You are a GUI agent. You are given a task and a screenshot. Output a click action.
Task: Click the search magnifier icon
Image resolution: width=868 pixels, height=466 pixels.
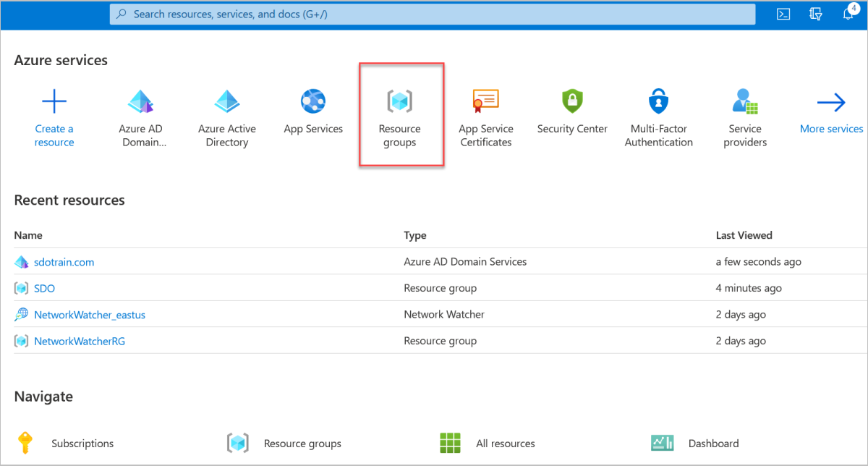122,14
